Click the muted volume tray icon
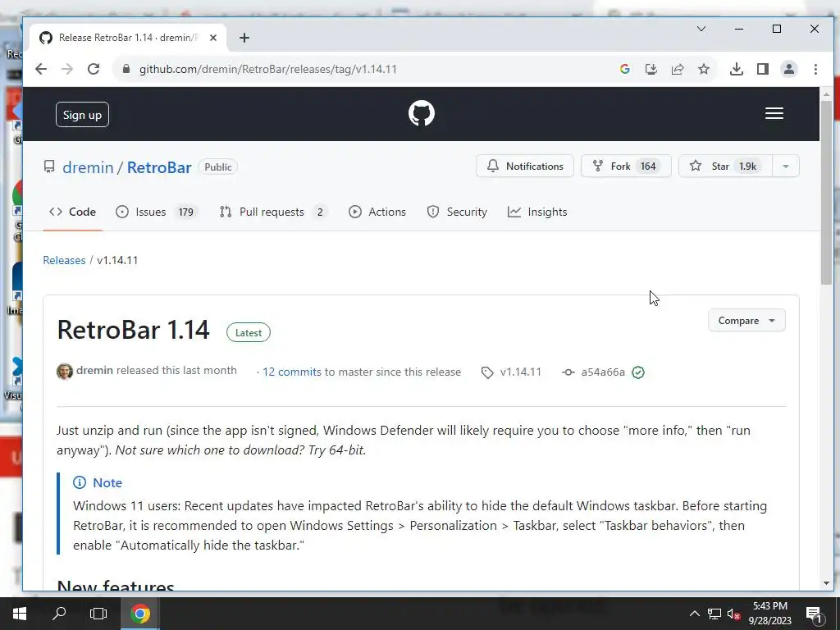The width and height of the screenshot is (840, 630). tap(733, 614)
